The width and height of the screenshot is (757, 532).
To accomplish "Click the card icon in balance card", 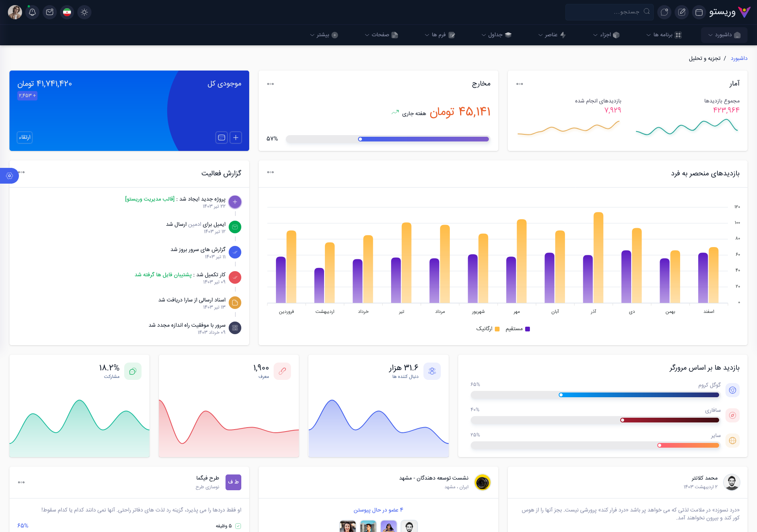I will pyautogui.click(x=222, y=138).
